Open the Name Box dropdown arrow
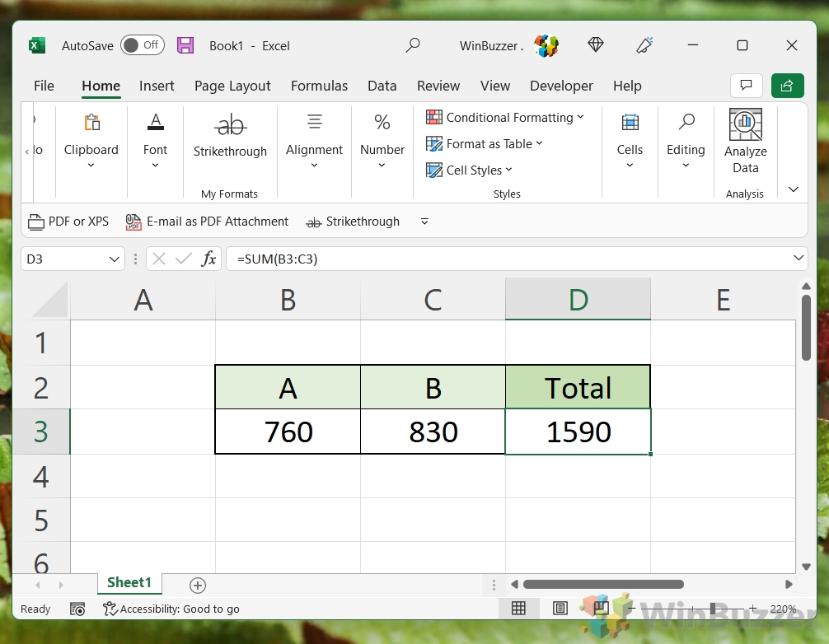The image size is (829, 644). point(114,259)
